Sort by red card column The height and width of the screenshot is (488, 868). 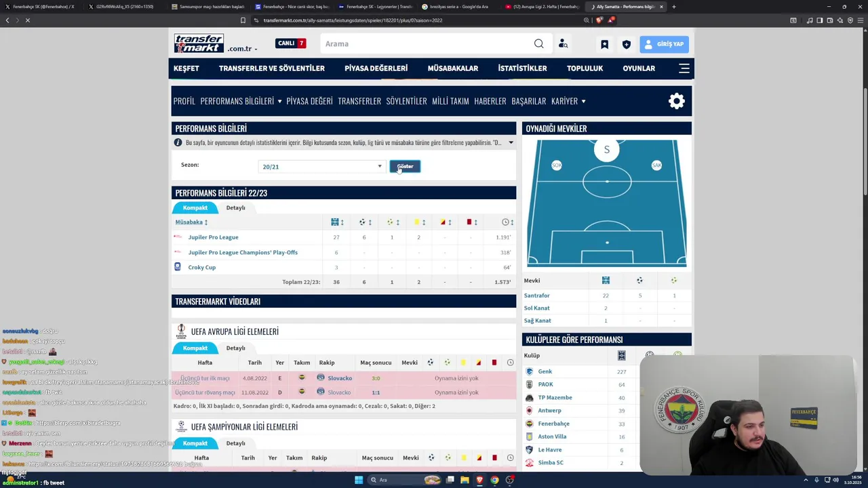pyautogui.click(x=472, y=222)
